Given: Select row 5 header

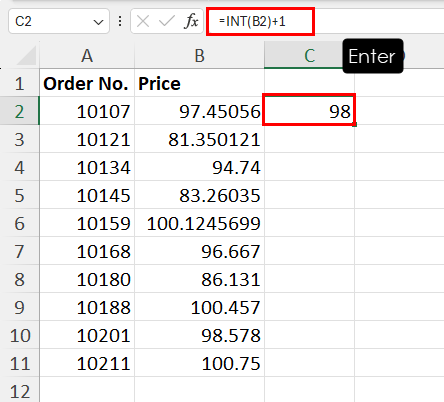Looking at the screenshot, I should point(20,195).
